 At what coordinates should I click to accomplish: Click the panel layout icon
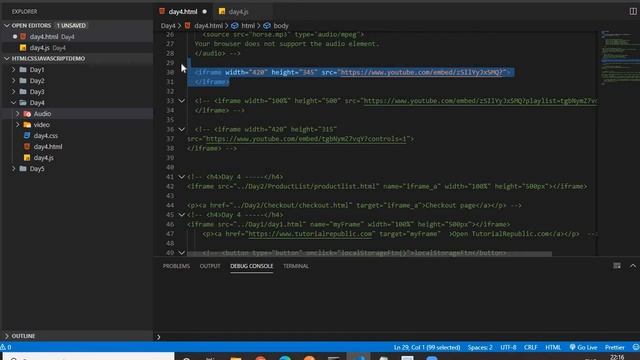617,266
